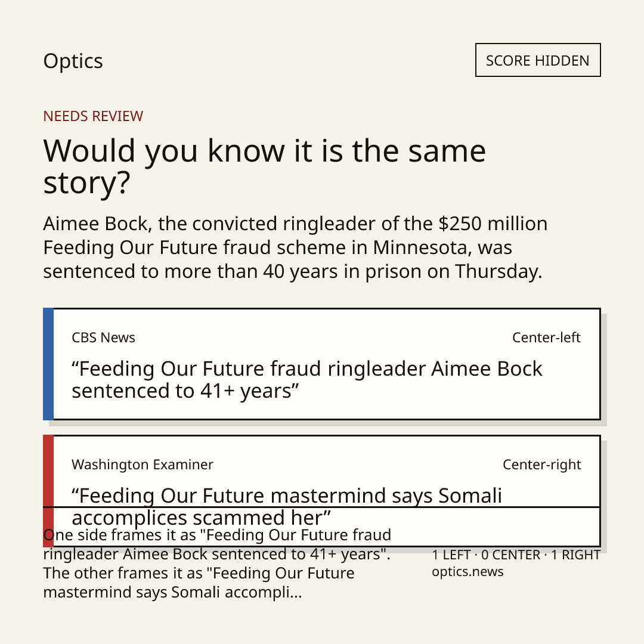Click the Center-left bias label

[x=546, y=338]
